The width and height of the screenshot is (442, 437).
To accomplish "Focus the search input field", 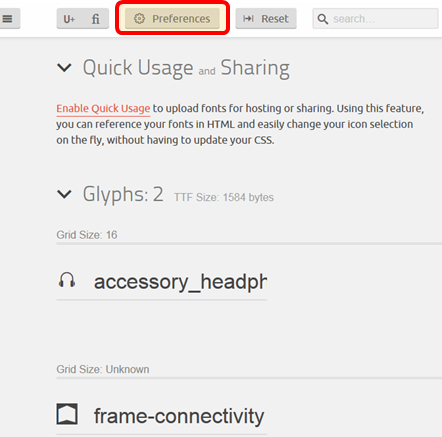I will coord(375,19).
